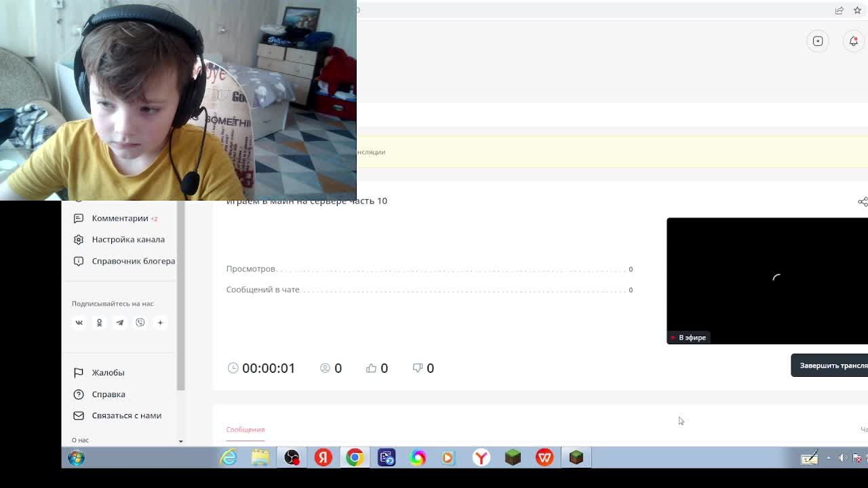The width and height of the screenshot is (868, 488).
Task: Click the viewers count icon
Action: pos(325,367)
